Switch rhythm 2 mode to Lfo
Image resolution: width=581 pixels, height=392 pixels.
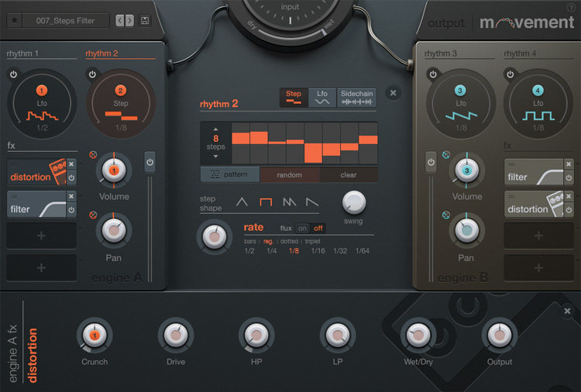[x=322, y=98]
